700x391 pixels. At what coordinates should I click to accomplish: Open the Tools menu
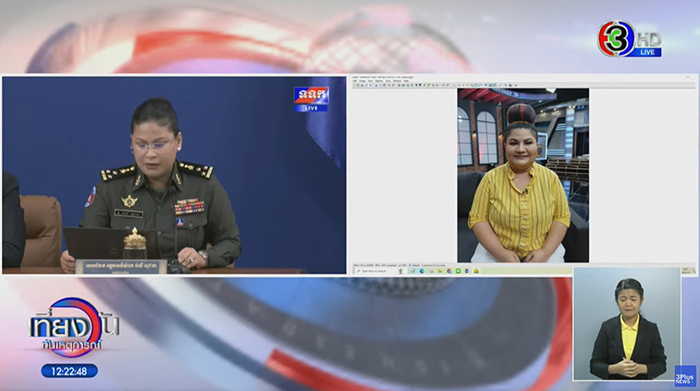point(388,81)
